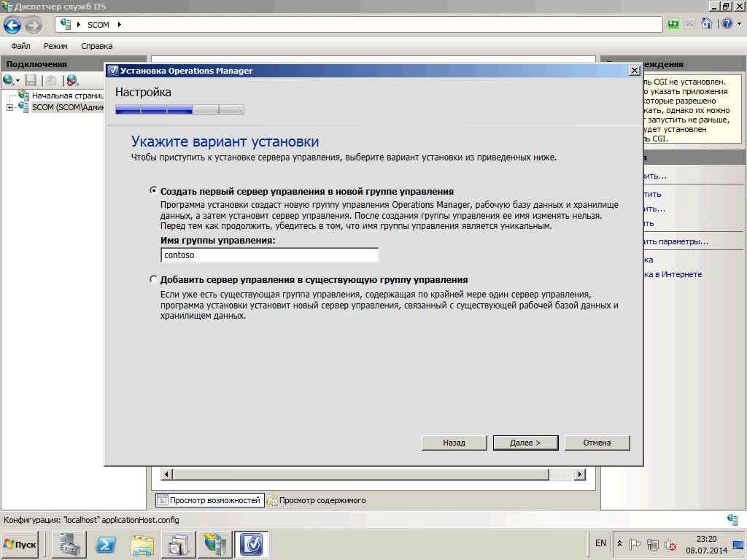The width and height of the screenshot is (747, 560).
Task: Open the Справка menu
Action: 97,46
